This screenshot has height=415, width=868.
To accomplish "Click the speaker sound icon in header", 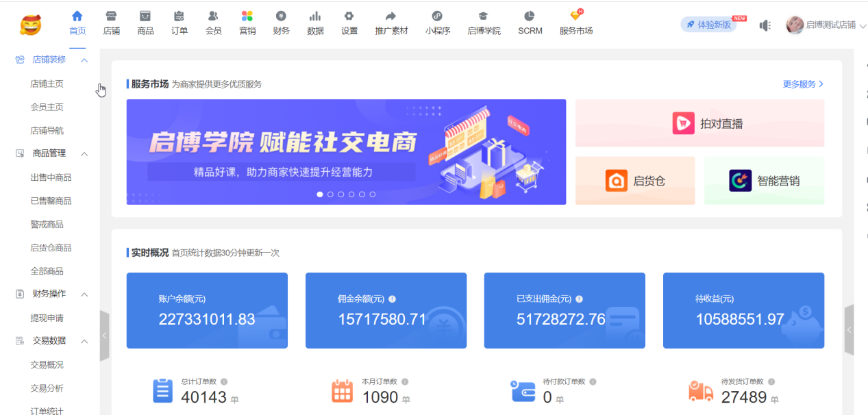I will pos(765,25).
